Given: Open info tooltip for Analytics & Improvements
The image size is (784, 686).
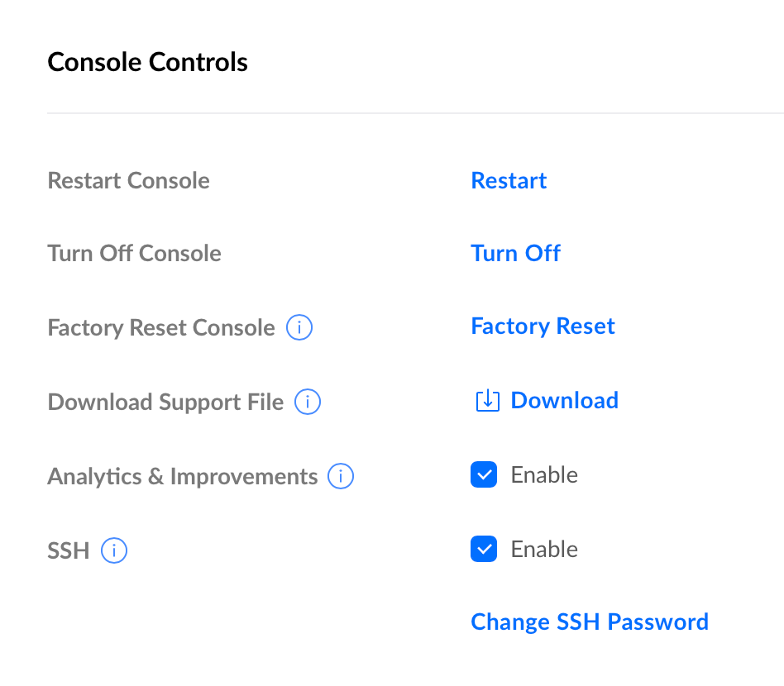Looking at the screenshot, I should coord(341,477).
